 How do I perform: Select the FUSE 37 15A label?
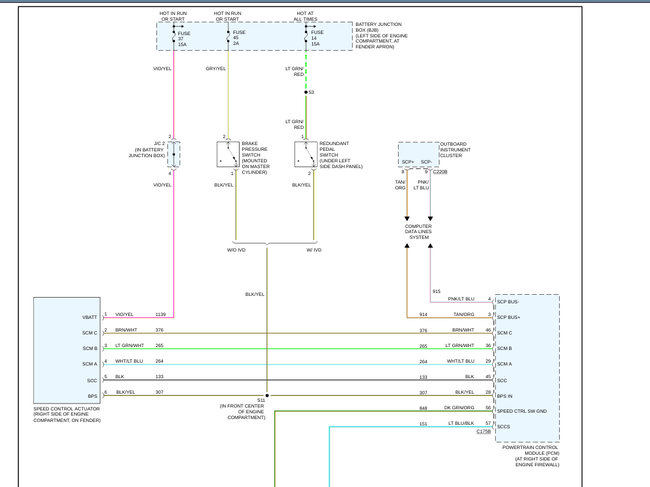tap(184, 39)
